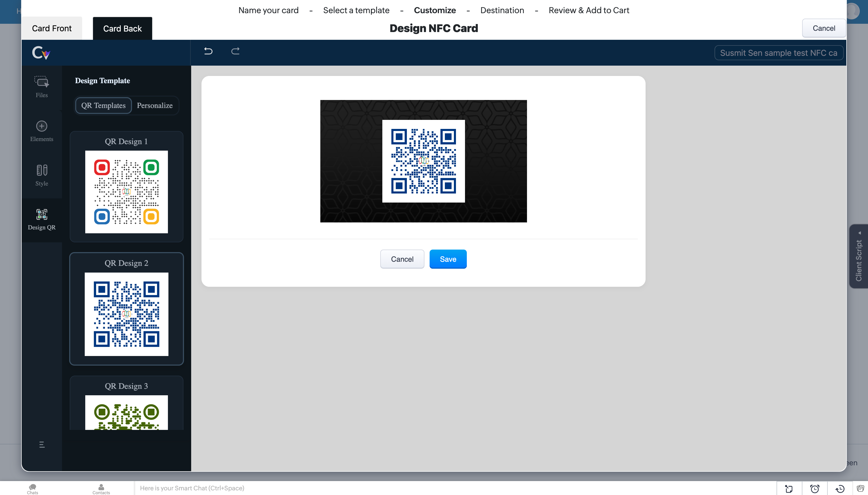The width and height of the screenshot is (868, 495).
Task: Open Contacts in bottom bar
Action: (101, 489)
